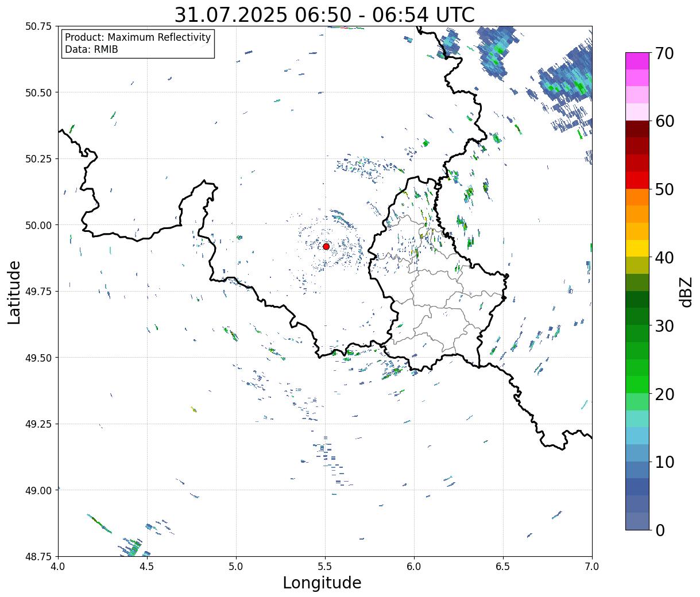Click the longitude tick label '7.0'

click(x=592, y=567)
